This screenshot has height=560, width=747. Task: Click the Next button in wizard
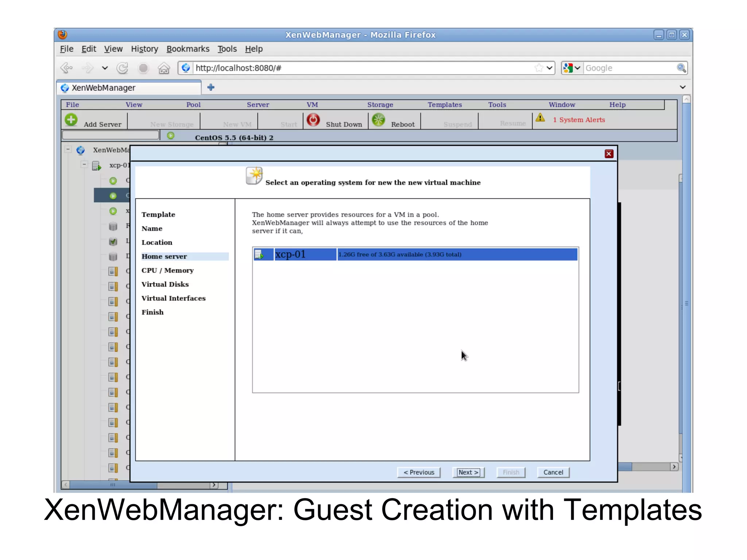click(x=468, y=472)
